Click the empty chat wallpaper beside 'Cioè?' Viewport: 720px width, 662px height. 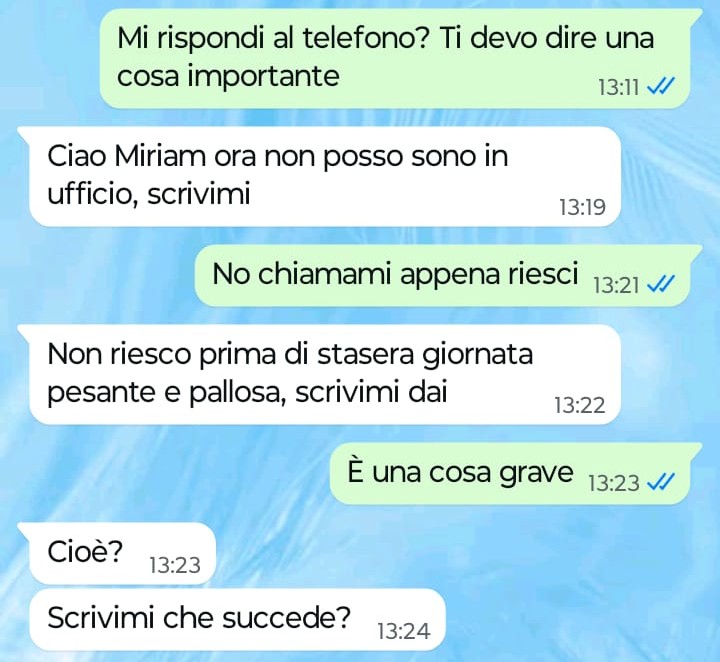pyautogui.click(x=459, y=553)
